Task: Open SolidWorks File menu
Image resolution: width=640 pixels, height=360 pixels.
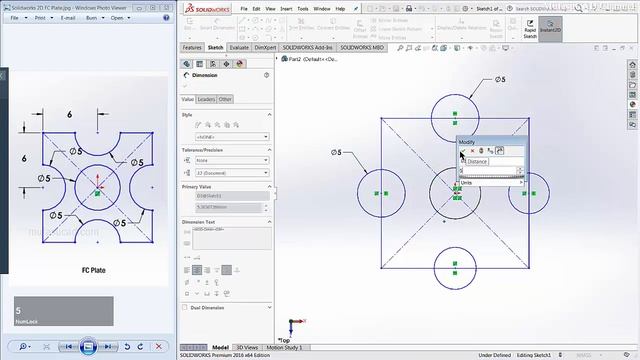Action: [244, 9]
